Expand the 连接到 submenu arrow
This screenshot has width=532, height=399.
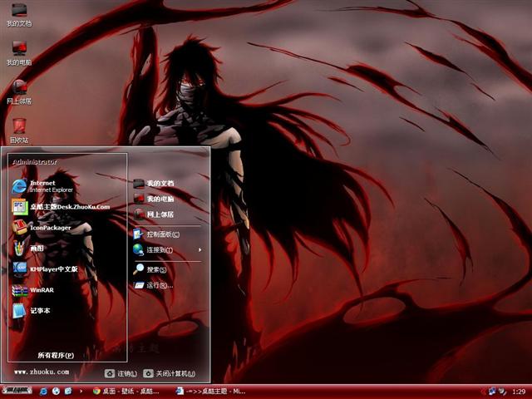199,250
